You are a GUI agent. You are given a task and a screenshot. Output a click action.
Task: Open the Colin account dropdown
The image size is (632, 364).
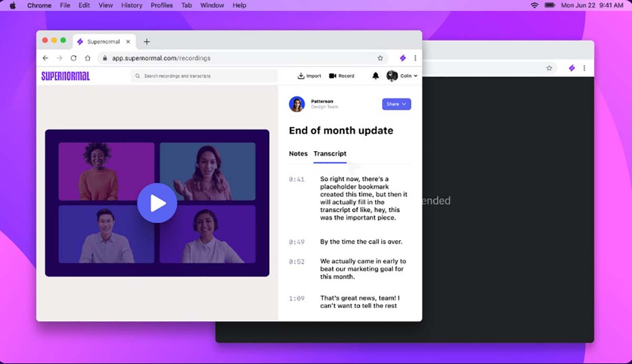402,76
